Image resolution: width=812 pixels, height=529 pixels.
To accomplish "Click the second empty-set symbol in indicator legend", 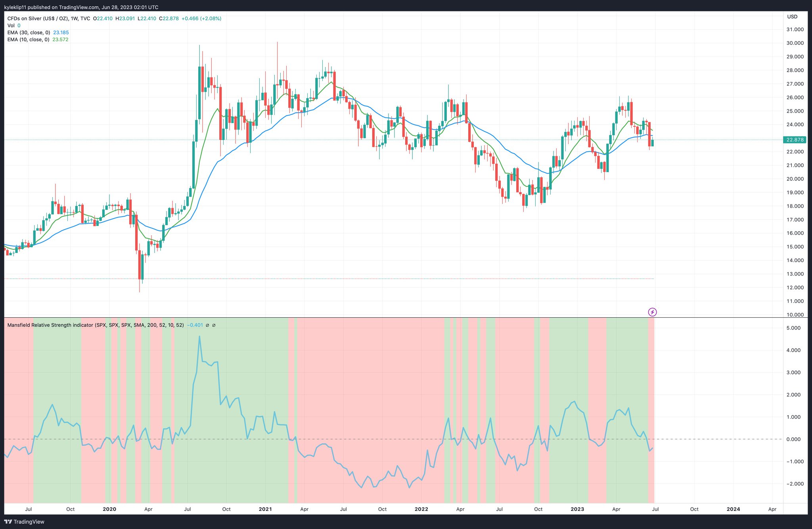I will pyautogui.click(x=214, y=325).
